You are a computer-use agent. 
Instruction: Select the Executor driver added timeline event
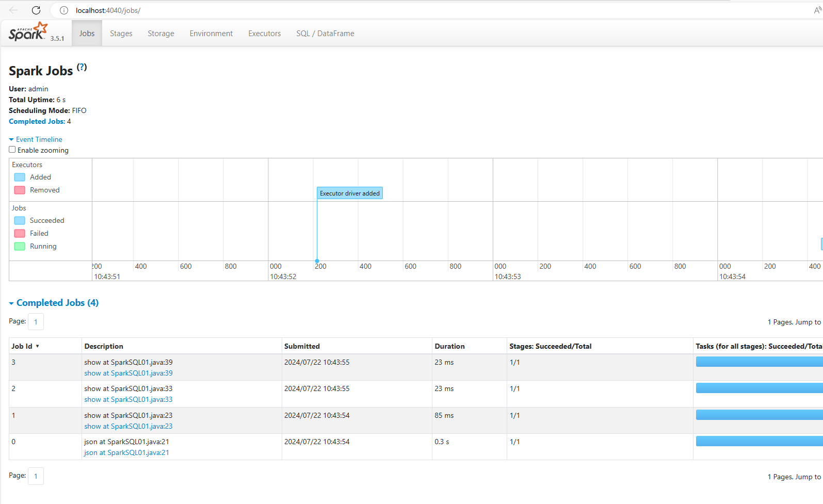(x=349, y=193)
